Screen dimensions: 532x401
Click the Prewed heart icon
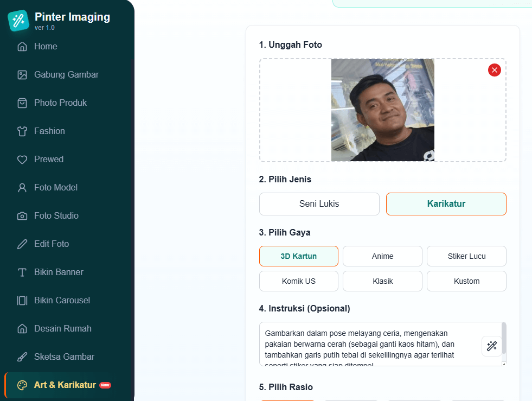coord(22,160)
